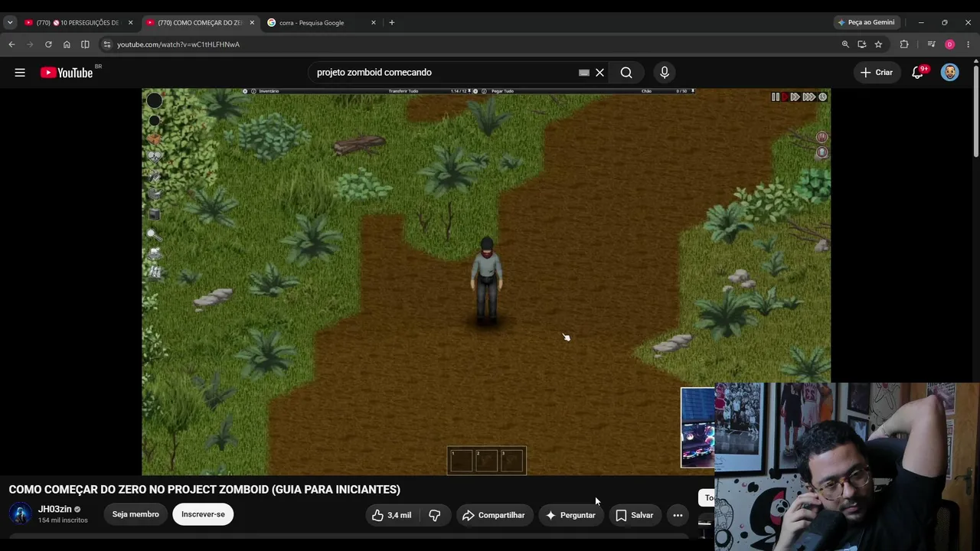Dislike the video

coord(435,515)
